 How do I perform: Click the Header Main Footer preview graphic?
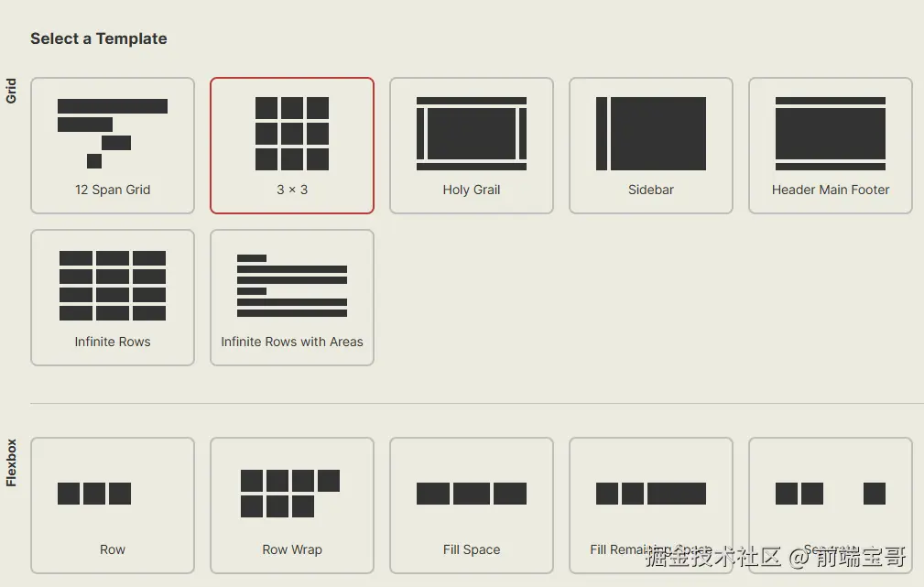pos(830,133)
